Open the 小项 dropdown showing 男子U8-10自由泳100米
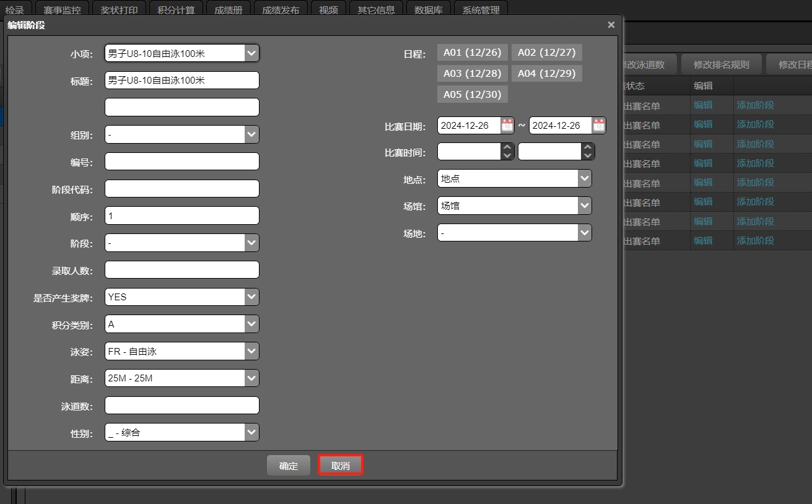Screen dimensions: 812x504 tap(251, 53)
